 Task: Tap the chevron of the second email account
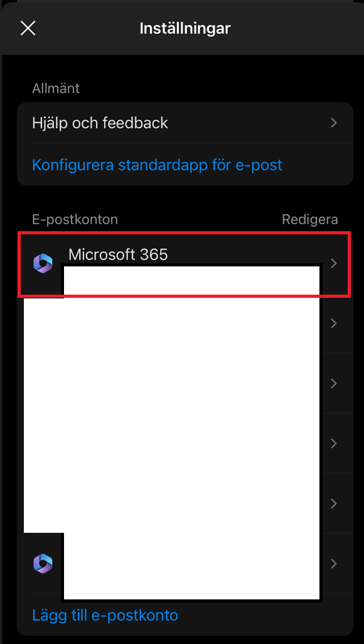tap(334, 324)
